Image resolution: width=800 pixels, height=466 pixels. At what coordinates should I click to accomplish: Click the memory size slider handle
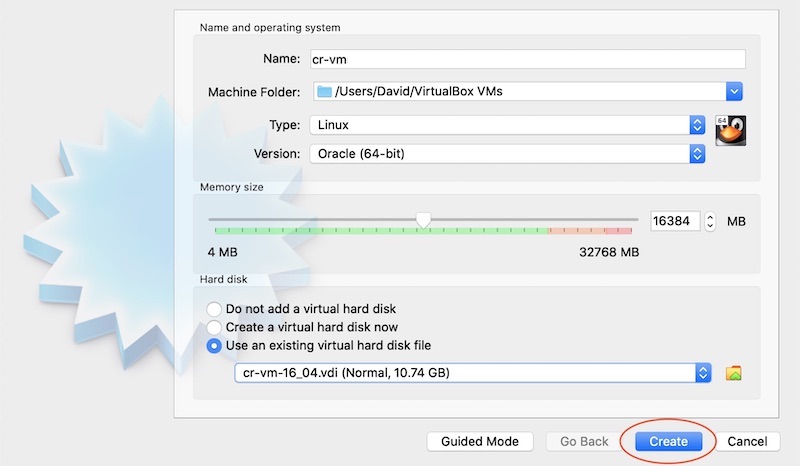[x=423, y=220]
